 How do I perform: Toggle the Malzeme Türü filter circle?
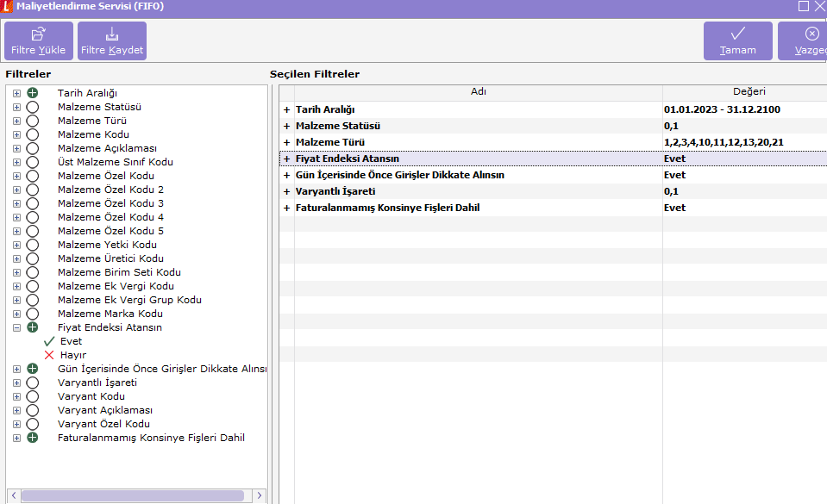pyautogui.click(x=33, y=121)
